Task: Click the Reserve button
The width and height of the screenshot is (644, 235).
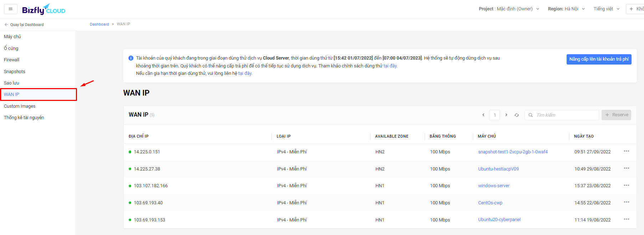Action: click(616, 115)
